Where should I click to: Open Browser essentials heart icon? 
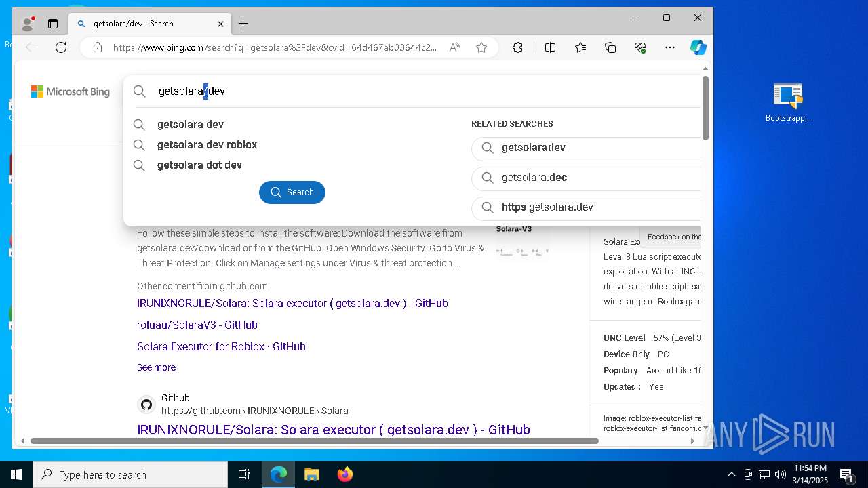640,47
